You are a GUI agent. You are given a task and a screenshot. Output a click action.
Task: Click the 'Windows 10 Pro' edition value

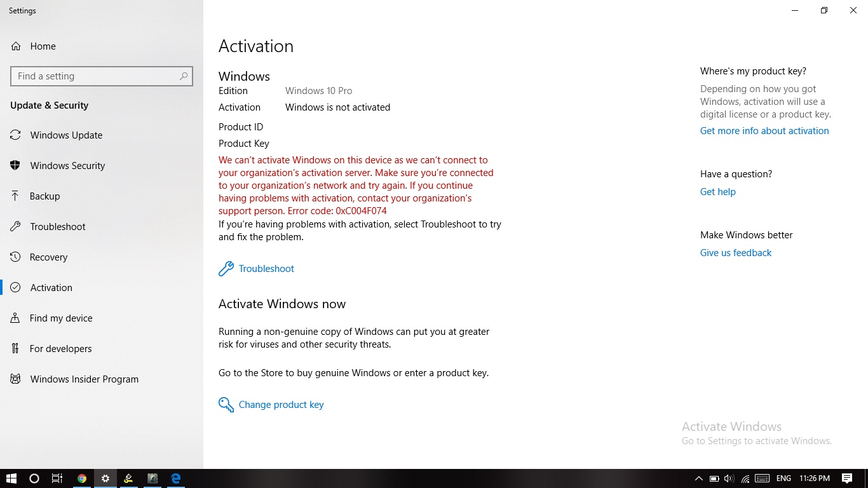pyautogui.click(x=318, y=91)
